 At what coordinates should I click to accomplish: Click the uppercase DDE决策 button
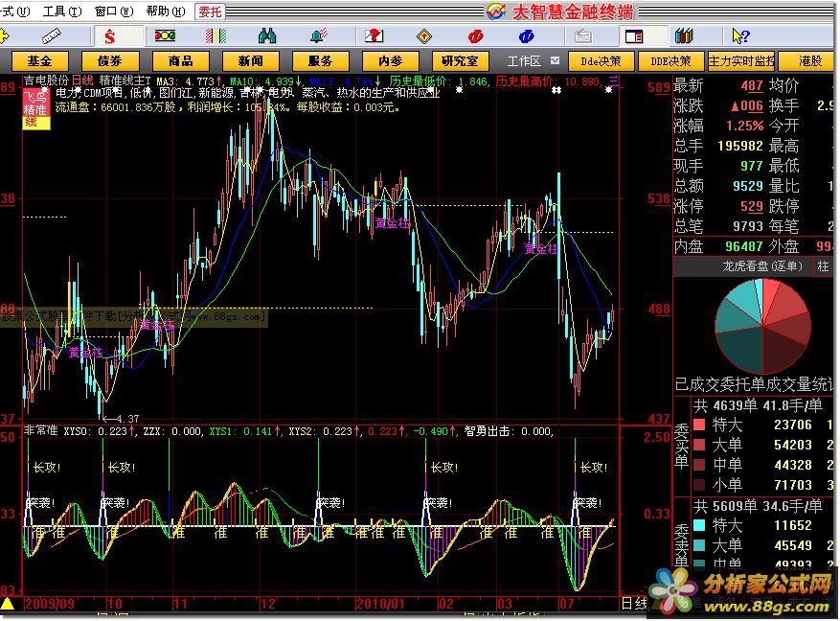click(670, 61)
